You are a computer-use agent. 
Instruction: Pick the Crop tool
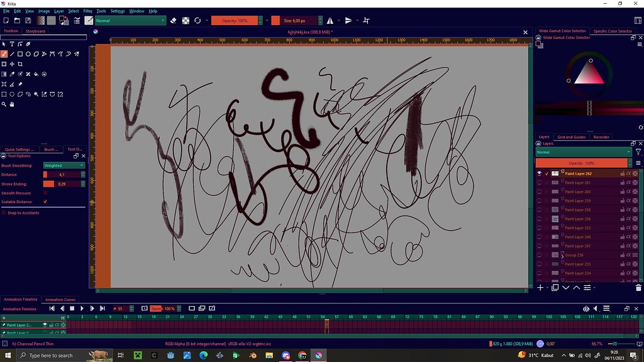pos(19,63)
